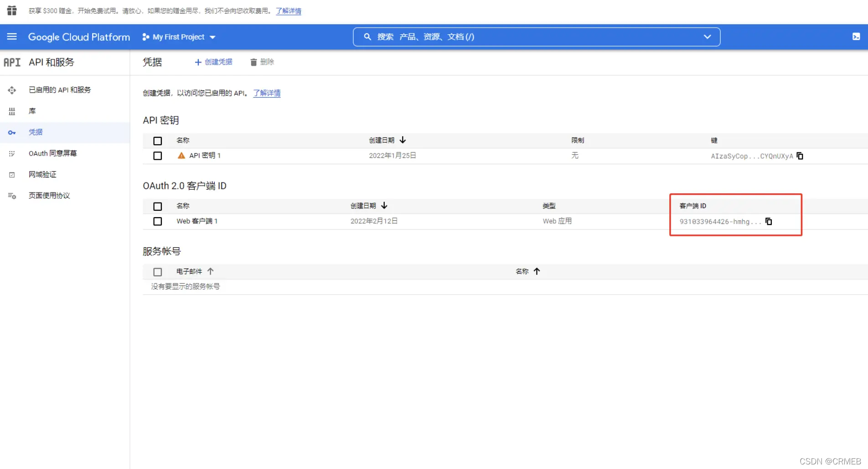Image resolution: width=868 pixels, height=469 pixels.
Task: Click the gift icon in the top banner
Action: (x=12, y=10)
